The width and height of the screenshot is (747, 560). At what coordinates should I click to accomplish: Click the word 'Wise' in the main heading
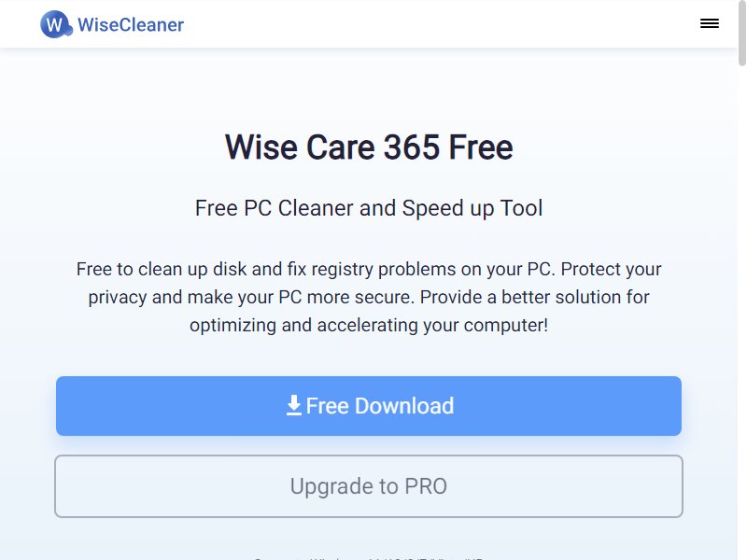coord(261,147)
